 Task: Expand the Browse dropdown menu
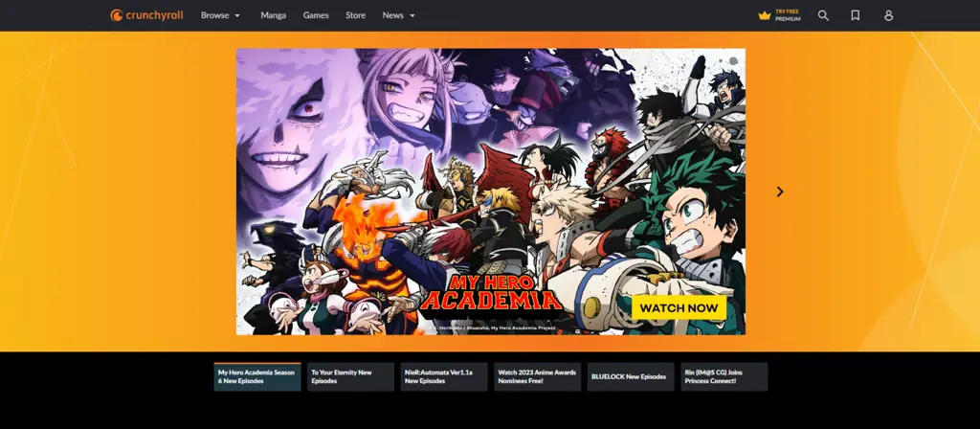tap(221, 15)
